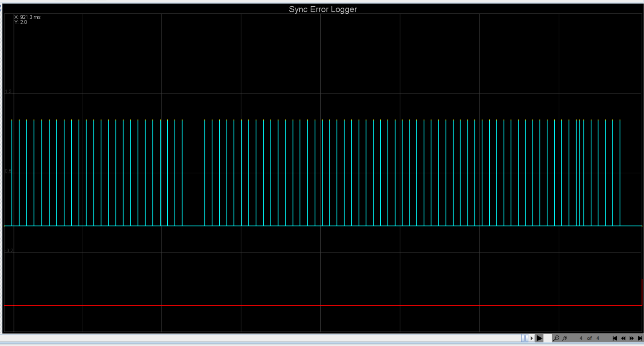644x346 pixels.
Task: Click the 0.5 axis label
Action: 8,171
